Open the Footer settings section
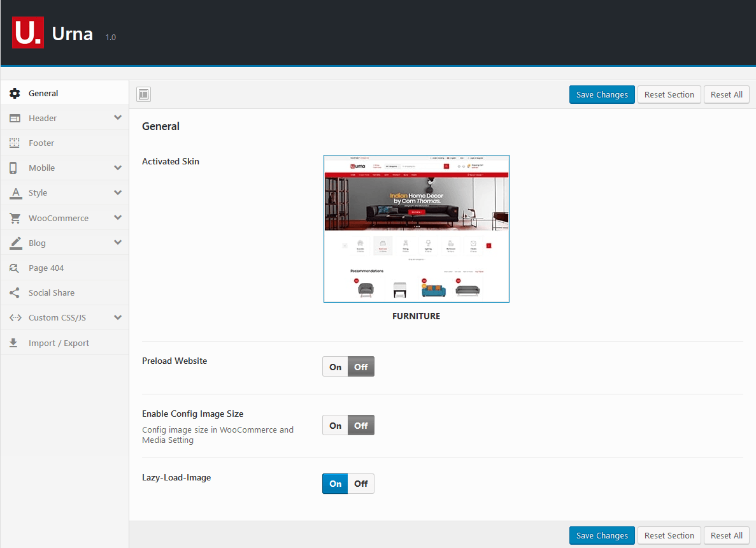The image size is (756, 548). click(x=64, y=143)
